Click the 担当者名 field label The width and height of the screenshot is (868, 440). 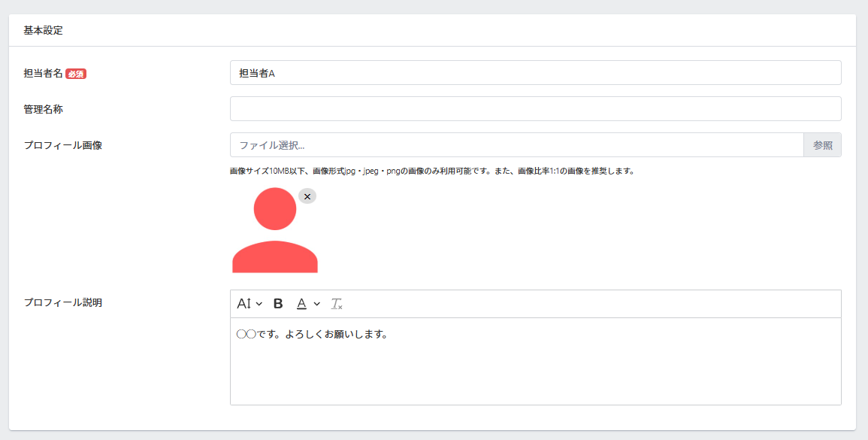tap(43, 74)
